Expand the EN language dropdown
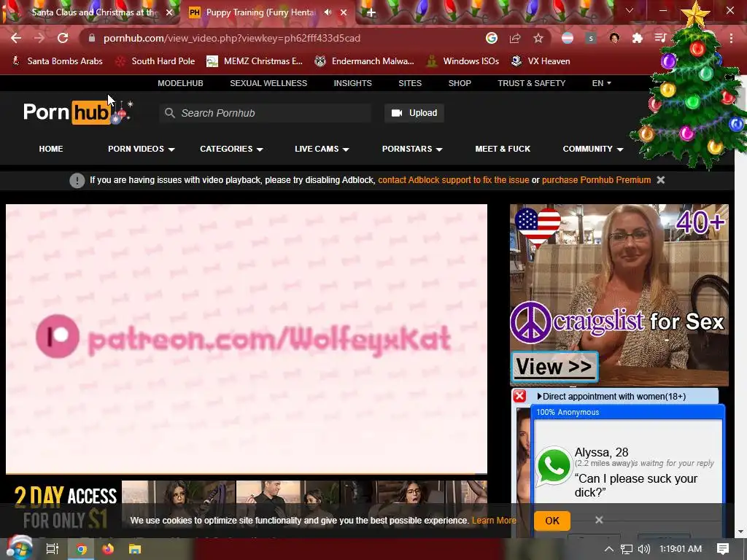The height and width of the screenshot is (560, 747). (601, 83)
